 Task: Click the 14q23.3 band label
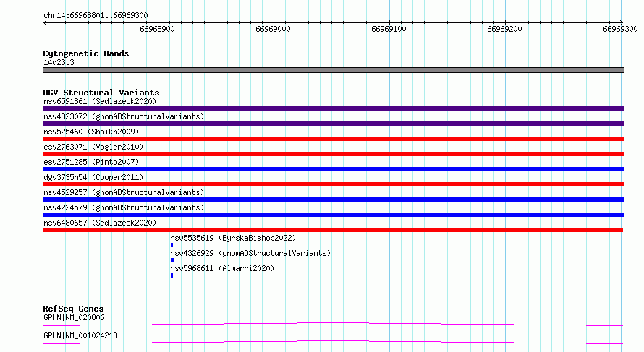pos(59,62)
